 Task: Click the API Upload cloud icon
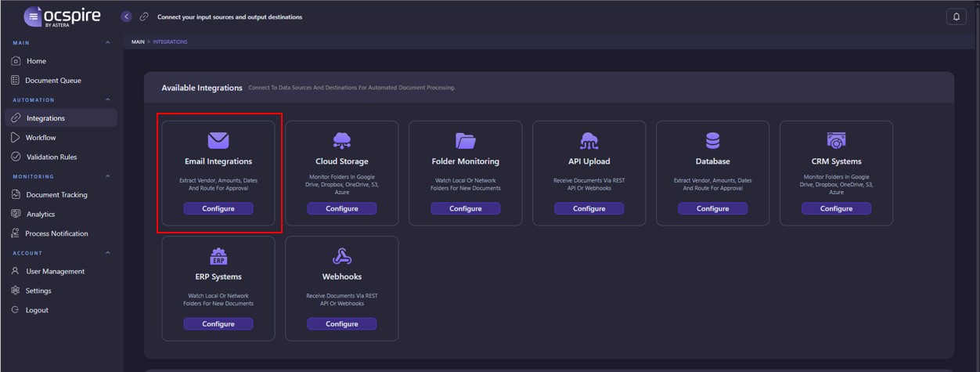point(589,140)
